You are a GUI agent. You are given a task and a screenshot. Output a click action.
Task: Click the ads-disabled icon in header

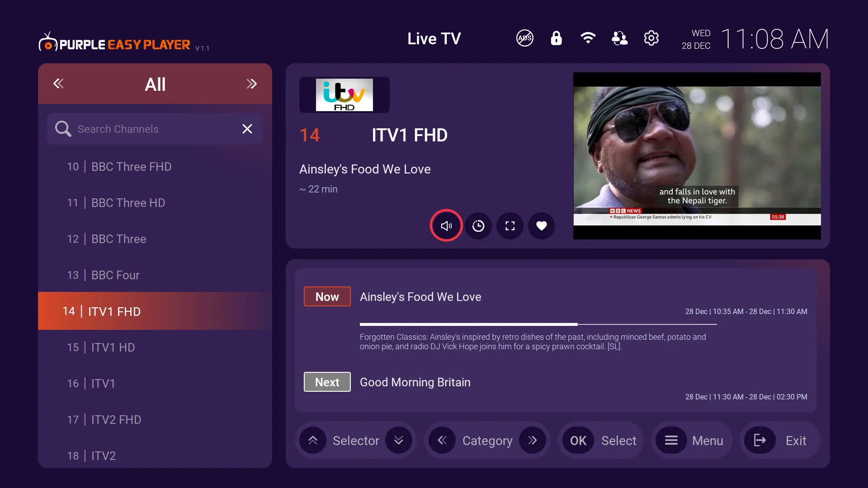(x=524, y=38)
